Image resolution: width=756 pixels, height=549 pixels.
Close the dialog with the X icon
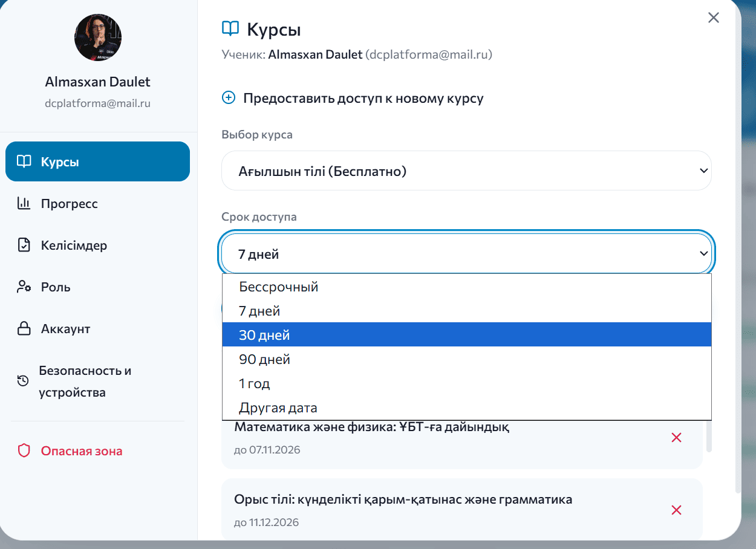(x=714, y=18)
